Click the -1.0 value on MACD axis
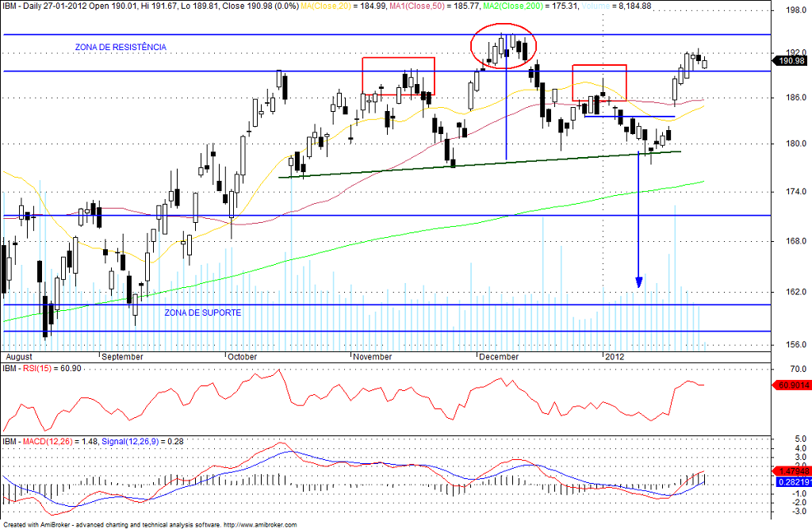 click(799, 494)
